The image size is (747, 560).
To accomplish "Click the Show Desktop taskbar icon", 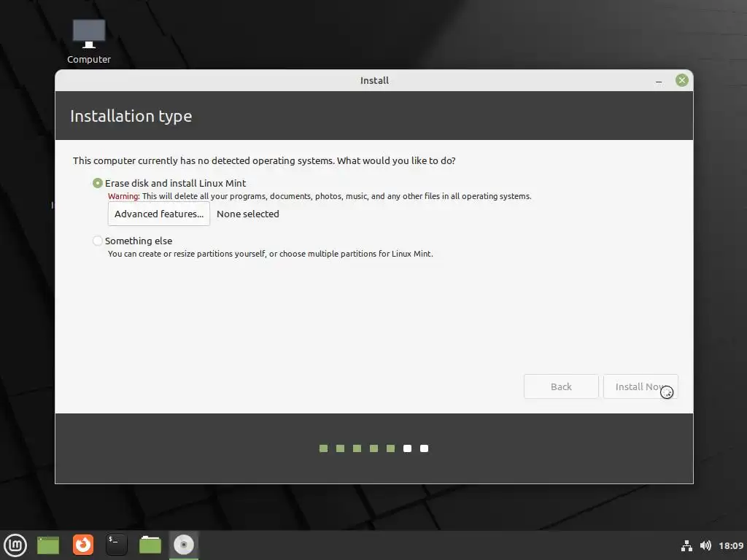I will [48, 545].
